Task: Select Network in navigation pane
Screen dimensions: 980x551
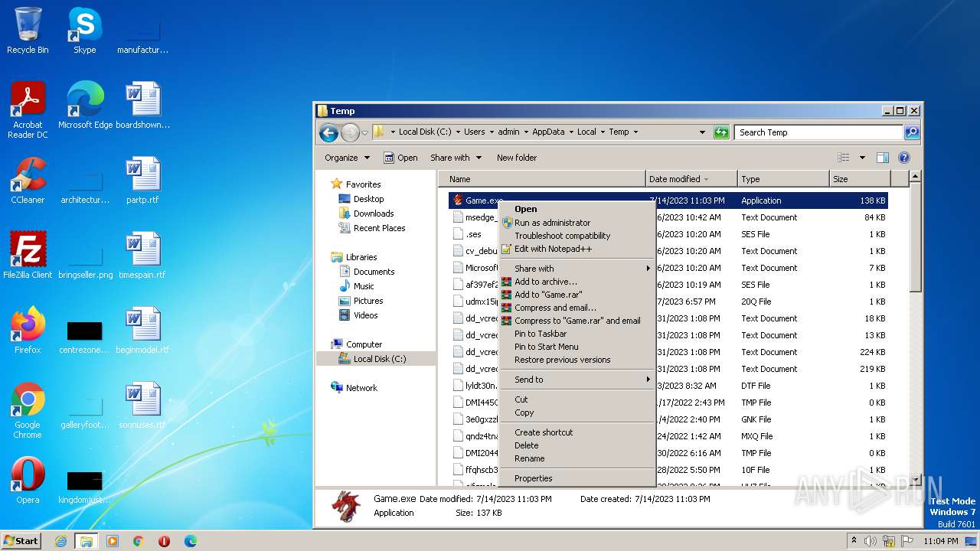Action: point(361,388)
